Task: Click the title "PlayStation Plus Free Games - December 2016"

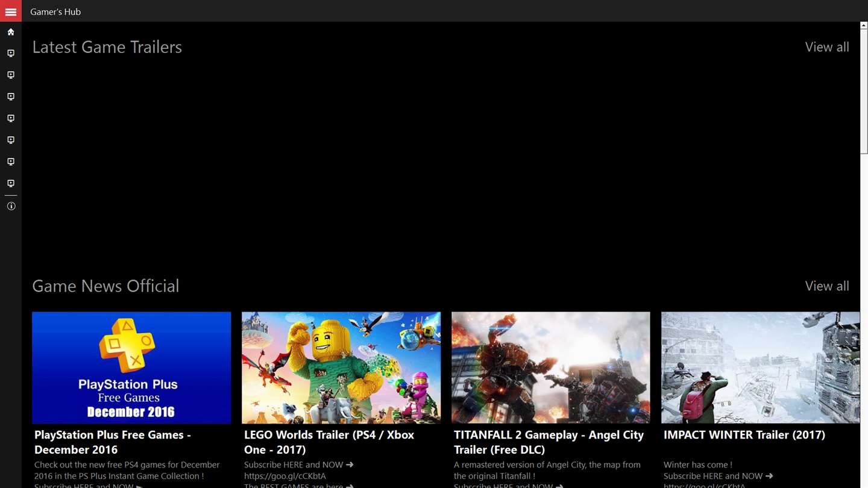Action: click(x=113, y=442)
